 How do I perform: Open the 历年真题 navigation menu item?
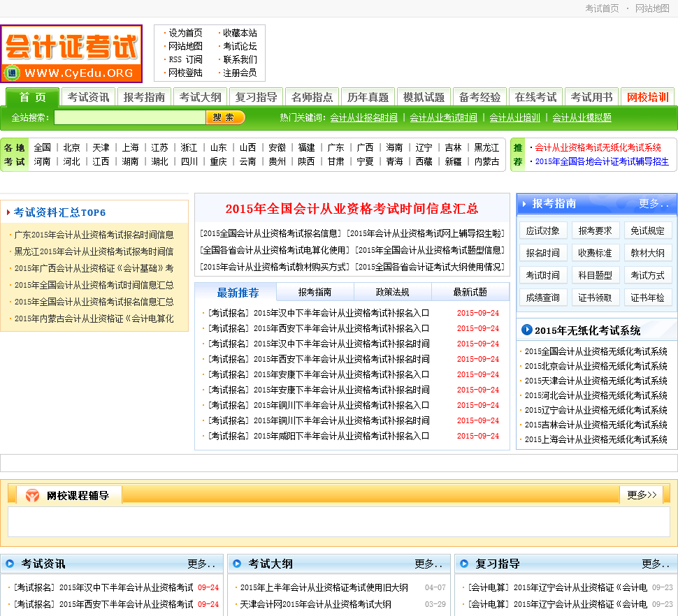[368, 97]
